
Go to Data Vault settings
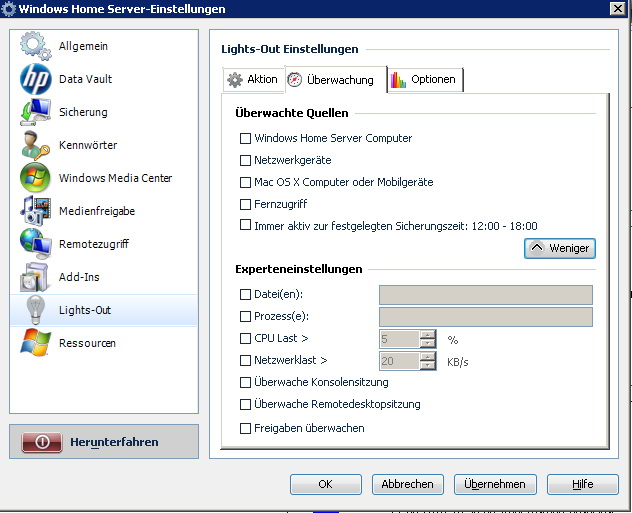104,79
